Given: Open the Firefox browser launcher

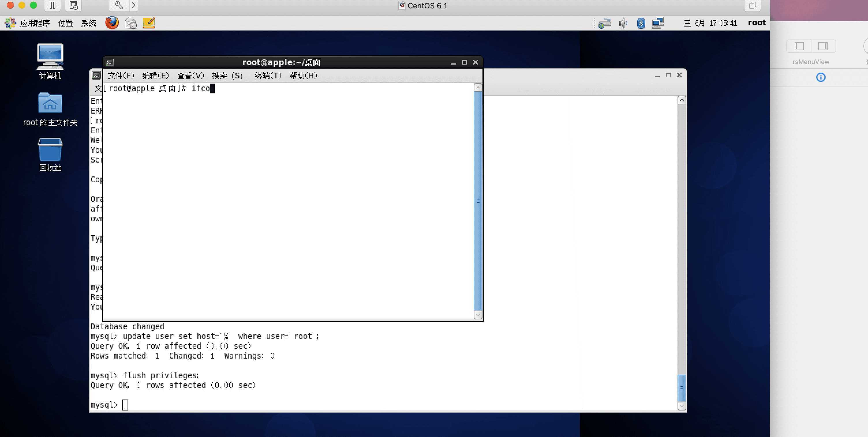Looking at the screenshot, I should (x=112, y=23).
